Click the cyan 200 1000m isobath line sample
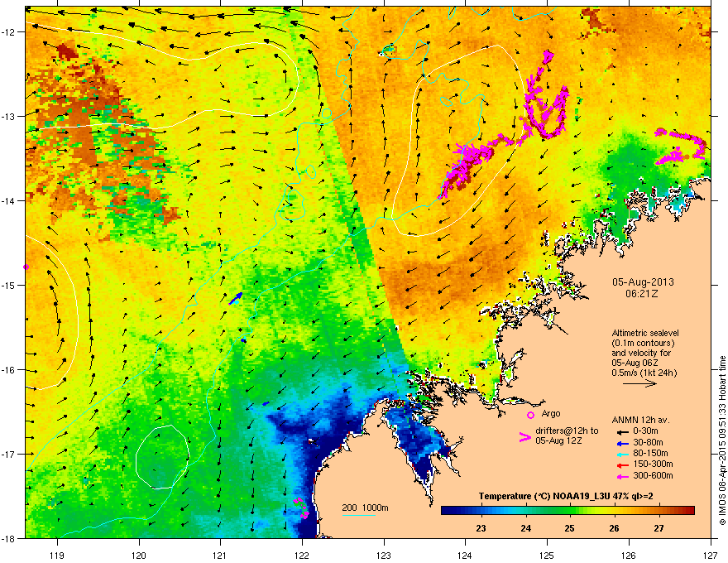 coord(359,515)
